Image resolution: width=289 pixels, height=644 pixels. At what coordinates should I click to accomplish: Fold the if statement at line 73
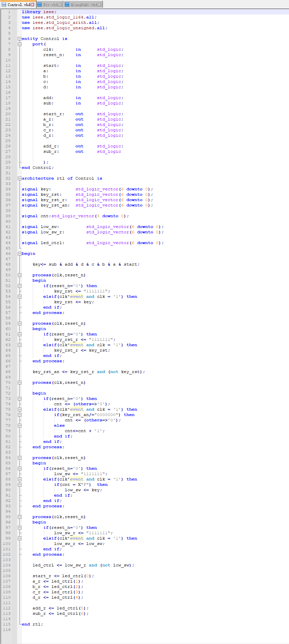pyautogui.click(x=19, y=399)
